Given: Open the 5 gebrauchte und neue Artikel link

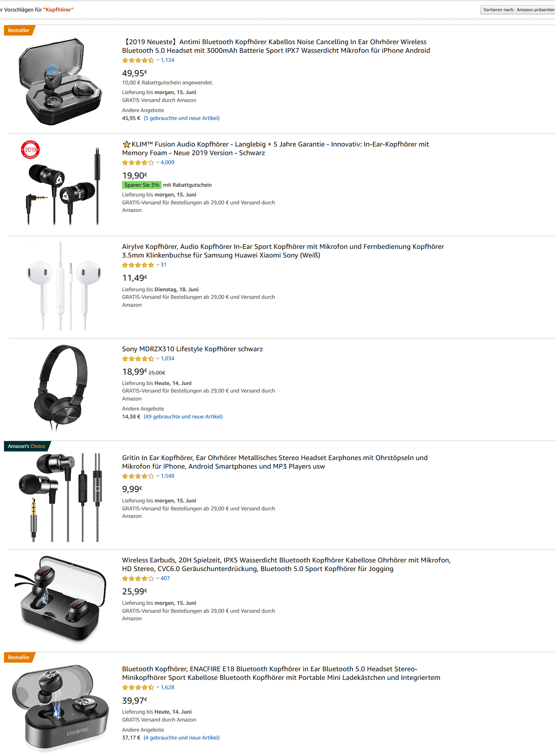Looking at the screenshot, I should tap(182, 118).
